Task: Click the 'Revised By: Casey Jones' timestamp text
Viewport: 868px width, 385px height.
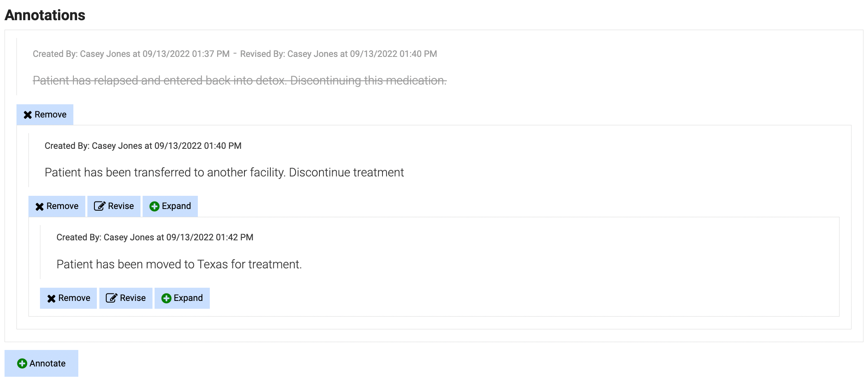Action: [x=338, y=54]
